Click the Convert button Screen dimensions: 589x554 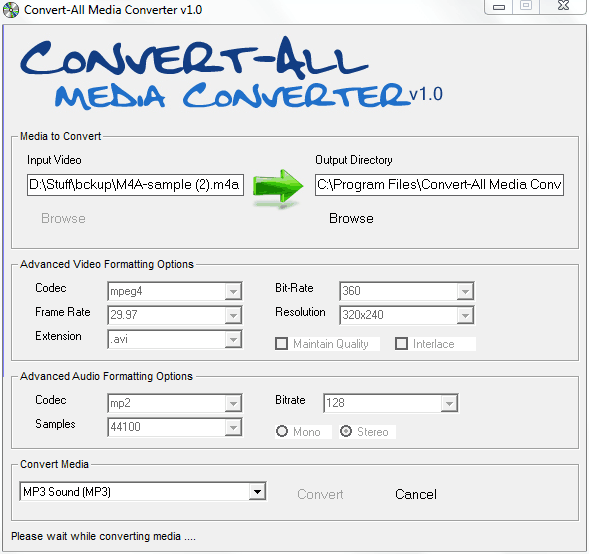tap(320, 494)
